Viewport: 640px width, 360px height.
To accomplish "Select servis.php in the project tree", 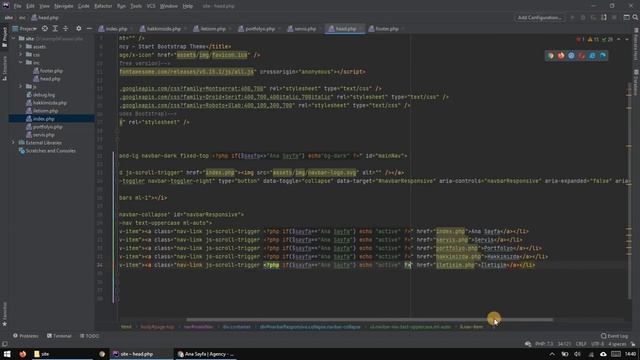I will pyautogui.click(x=40, y=135).
